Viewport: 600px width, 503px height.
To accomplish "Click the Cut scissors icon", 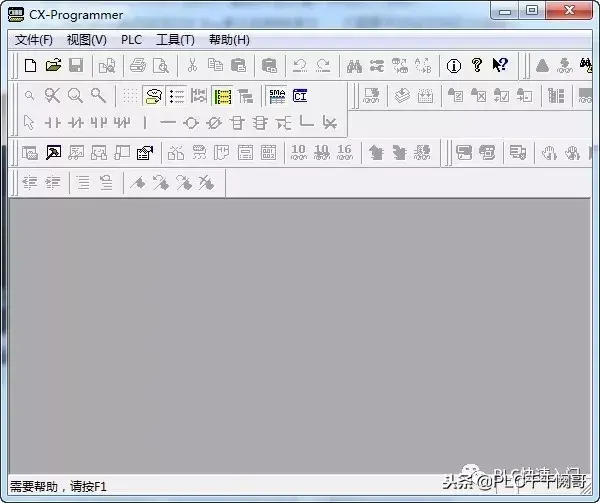I will [x=192, y=65].
